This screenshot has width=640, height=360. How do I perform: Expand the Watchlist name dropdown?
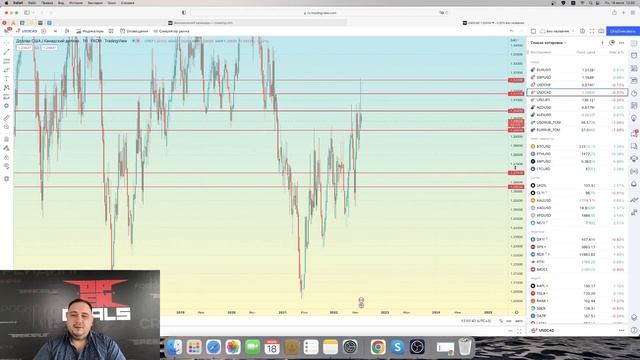click(x=549, y=42)
